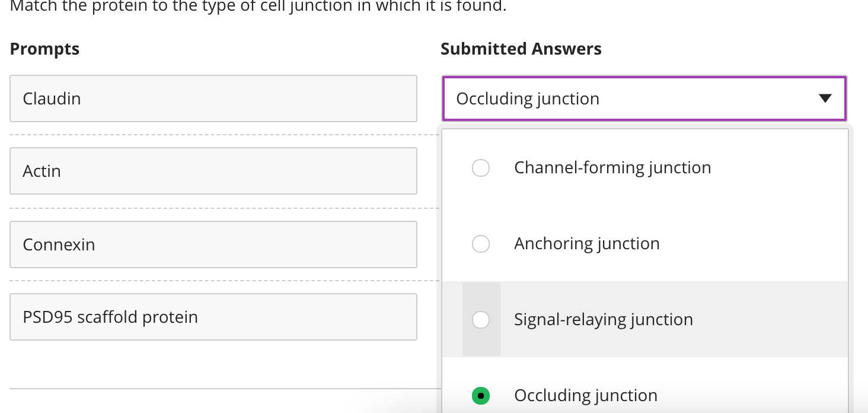Select the Anchoring junction radio button

pos(481,244)
